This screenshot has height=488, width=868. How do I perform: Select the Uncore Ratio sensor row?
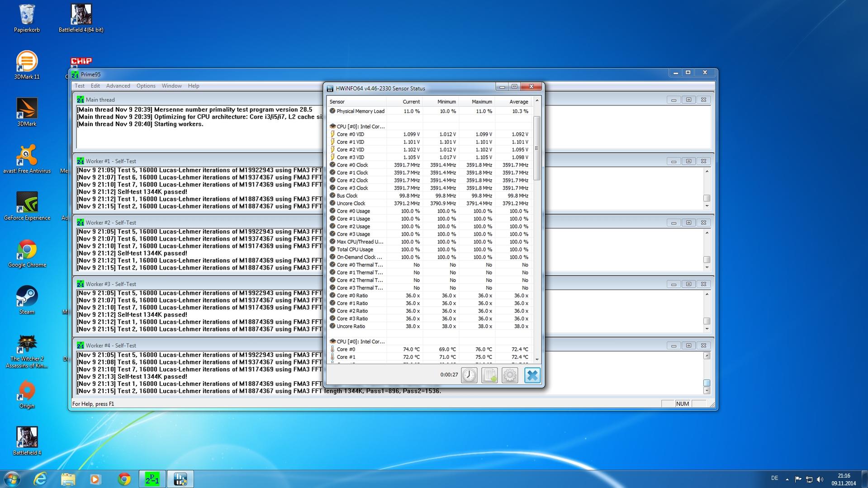click(x=429, y=327)
